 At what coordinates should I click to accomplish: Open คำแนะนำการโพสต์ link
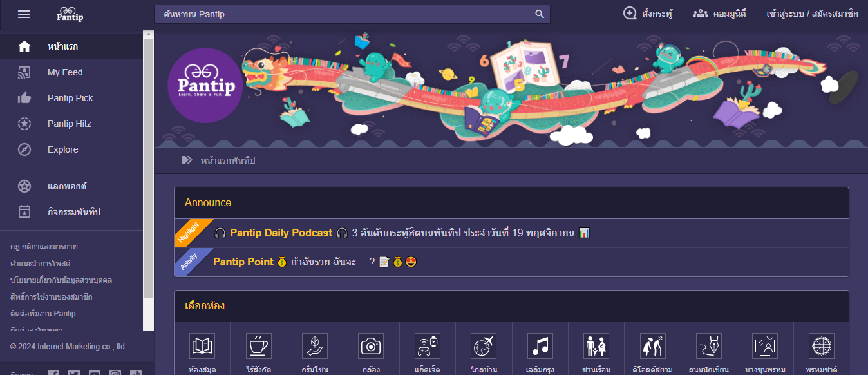[x=41, y=264]
